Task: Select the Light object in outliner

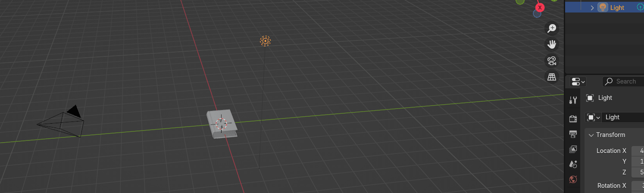Action: click(x=617, y=8)
